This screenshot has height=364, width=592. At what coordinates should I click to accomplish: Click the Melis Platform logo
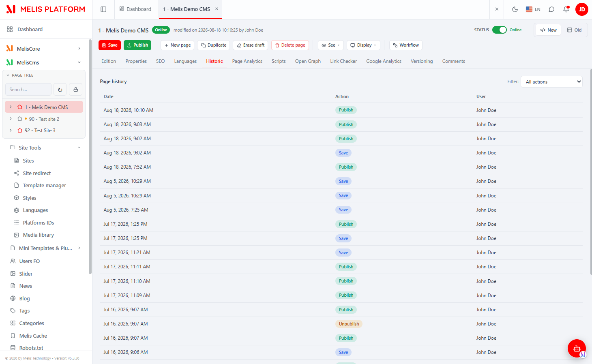(x=46, y=9)
